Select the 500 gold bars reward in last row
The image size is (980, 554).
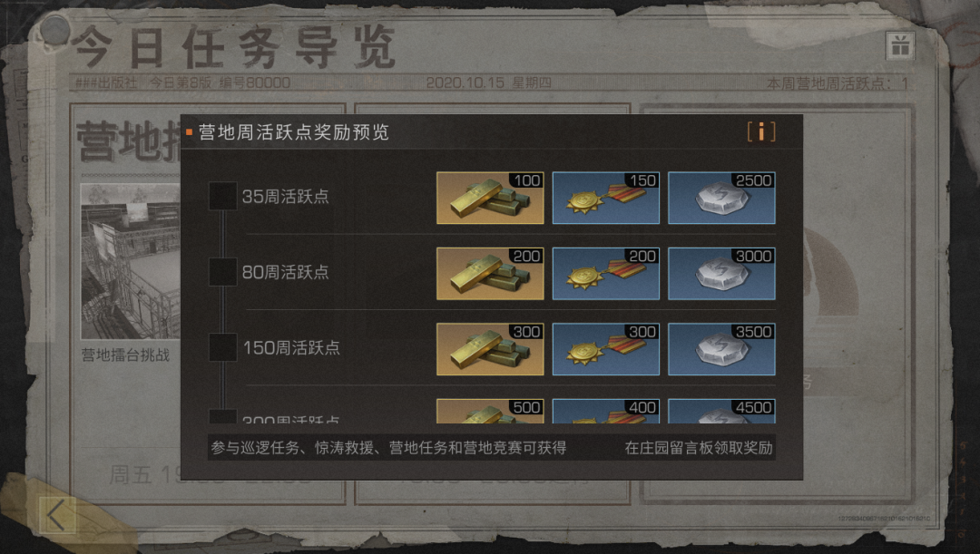tap(490, 411)
